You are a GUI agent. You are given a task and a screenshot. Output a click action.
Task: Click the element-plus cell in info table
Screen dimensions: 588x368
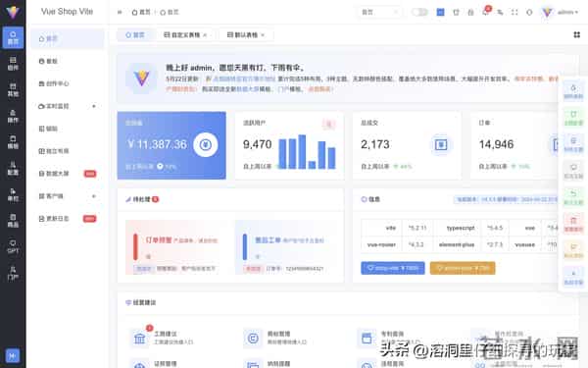(457, 244)
